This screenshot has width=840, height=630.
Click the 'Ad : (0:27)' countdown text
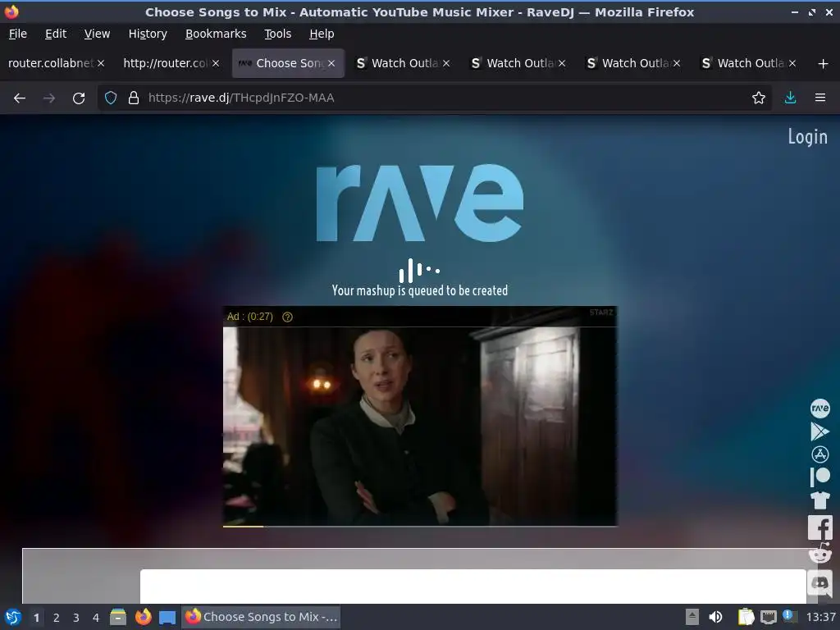coord(249,317)
